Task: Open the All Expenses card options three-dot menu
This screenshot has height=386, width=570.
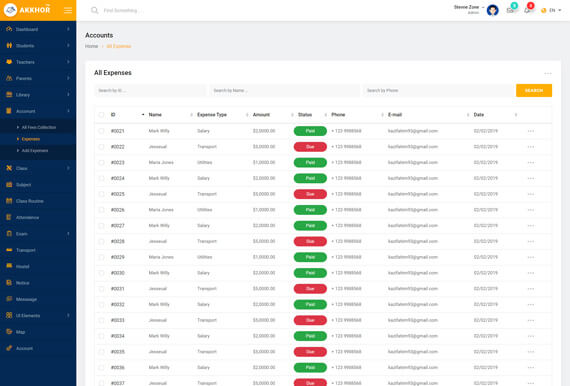Action: tap(548, 73)
